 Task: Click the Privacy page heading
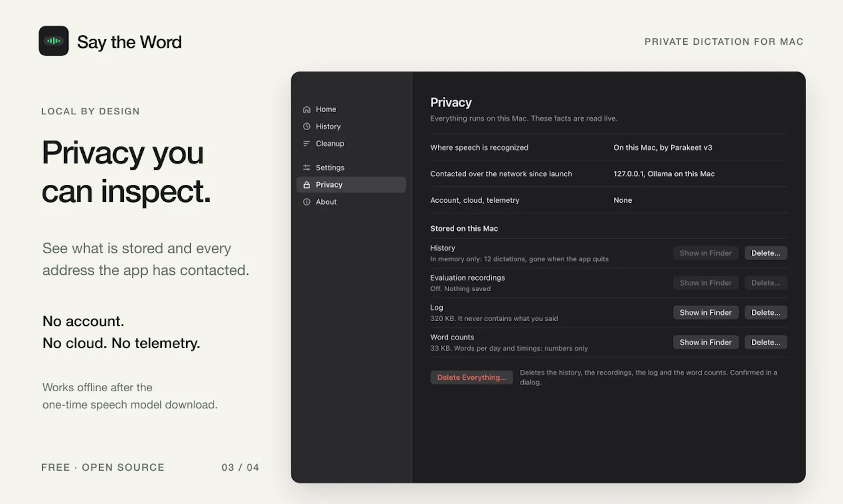pos(451,102)
